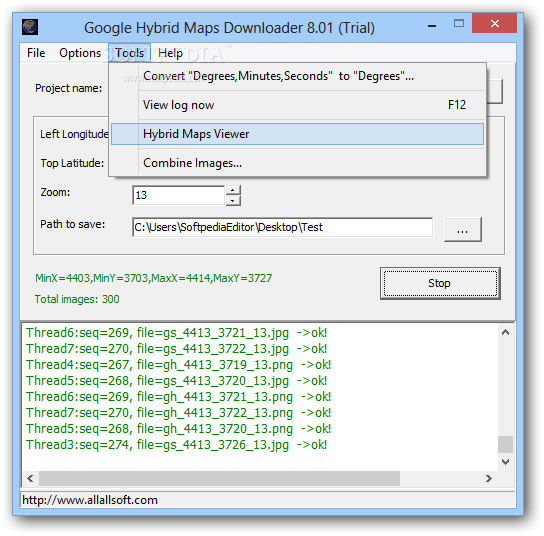Choose Combine Images... menu item

(297, 163)
